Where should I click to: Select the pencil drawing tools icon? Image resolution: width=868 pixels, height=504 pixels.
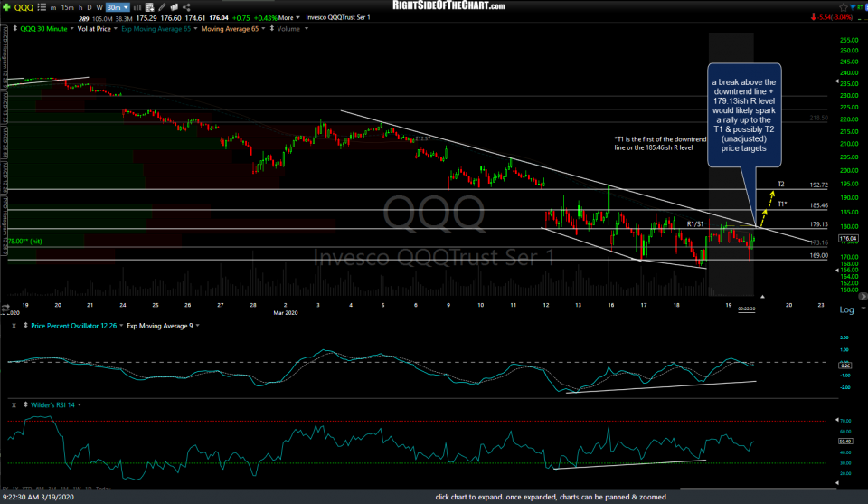pyautogui.click(x=162, y=7)
